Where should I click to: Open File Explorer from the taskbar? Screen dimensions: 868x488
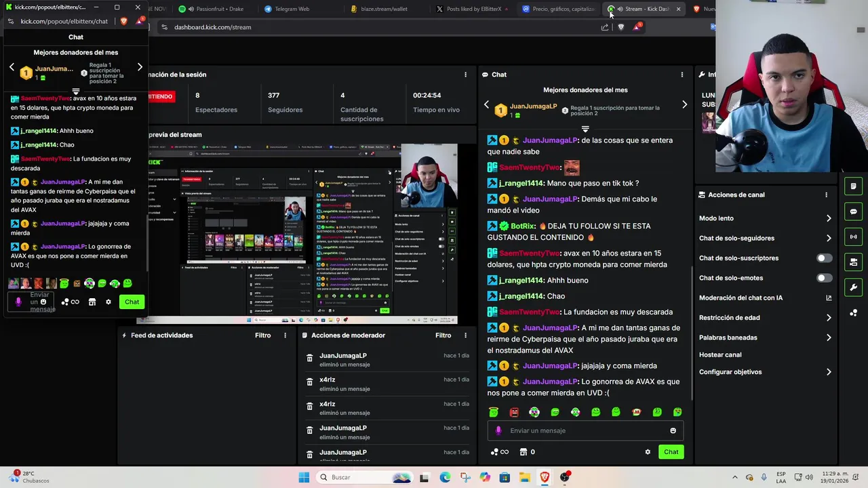coord(524,477)
